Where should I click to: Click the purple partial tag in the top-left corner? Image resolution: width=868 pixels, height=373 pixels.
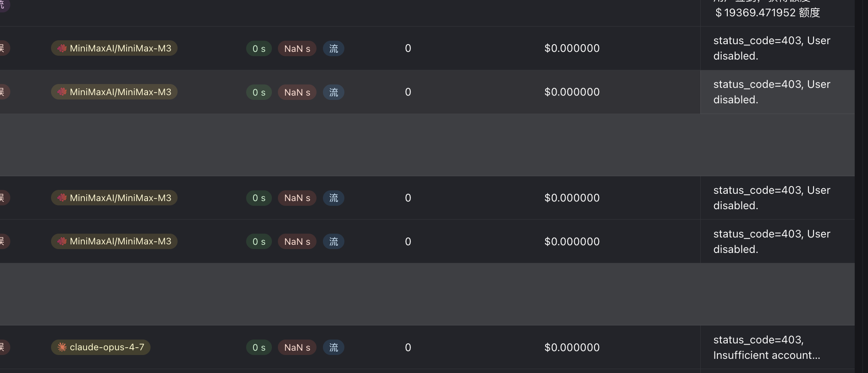[4, 6]
